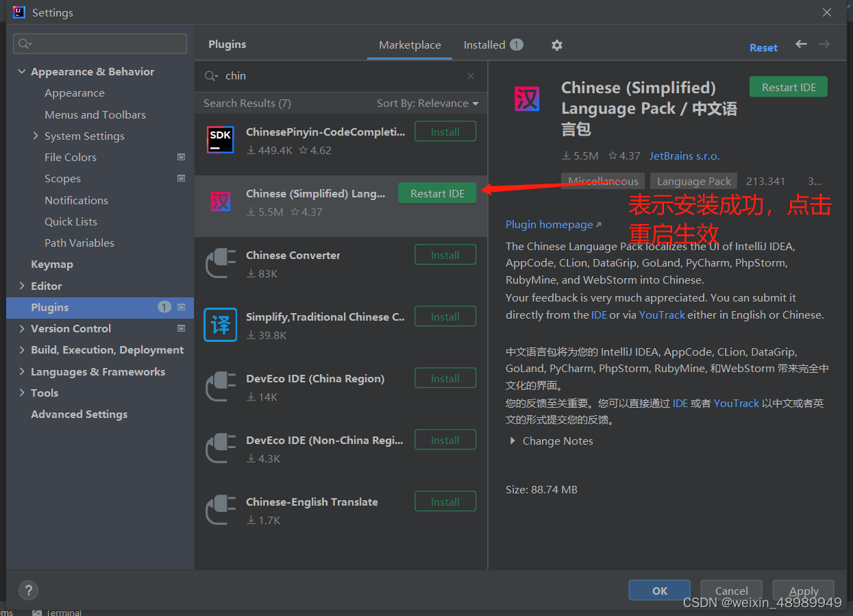The image size is (853, 616).
Task: Open the plugins gear settings menu
Action: pos(557,45)
